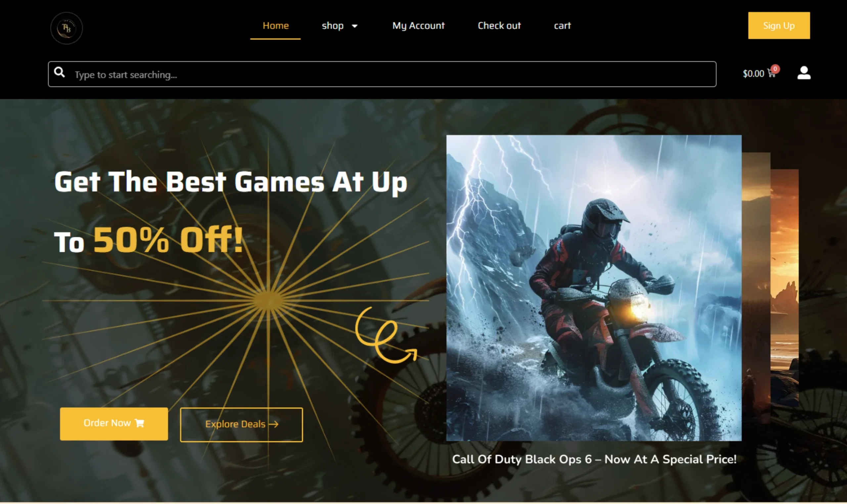847x504 pixels.
Task: Open the shopping cart icon
Action: [x=771, y=74]
